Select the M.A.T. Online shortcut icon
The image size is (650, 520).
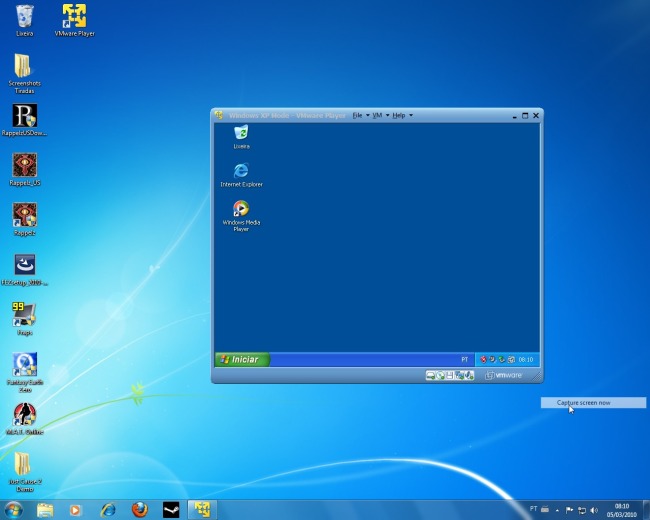tap(24, 419)
